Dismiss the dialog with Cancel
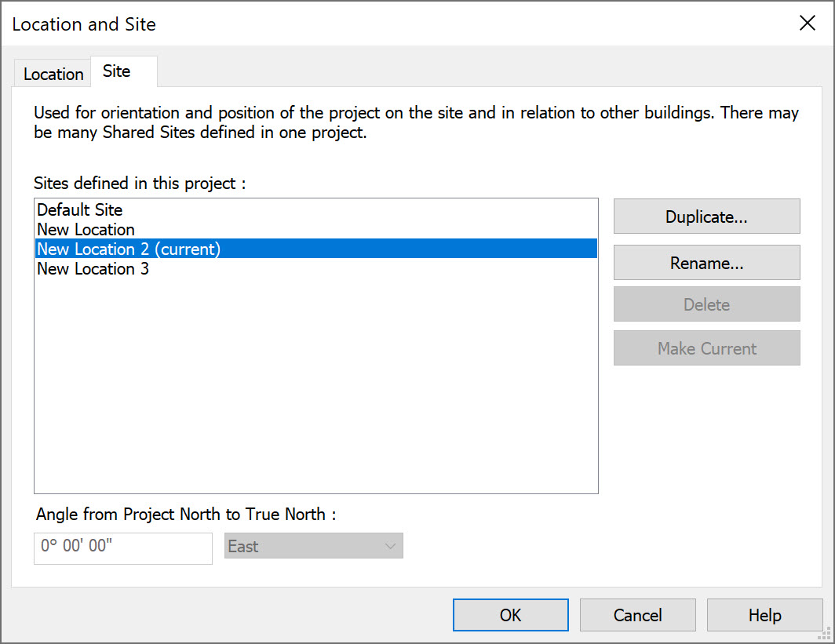 [637, 615]
